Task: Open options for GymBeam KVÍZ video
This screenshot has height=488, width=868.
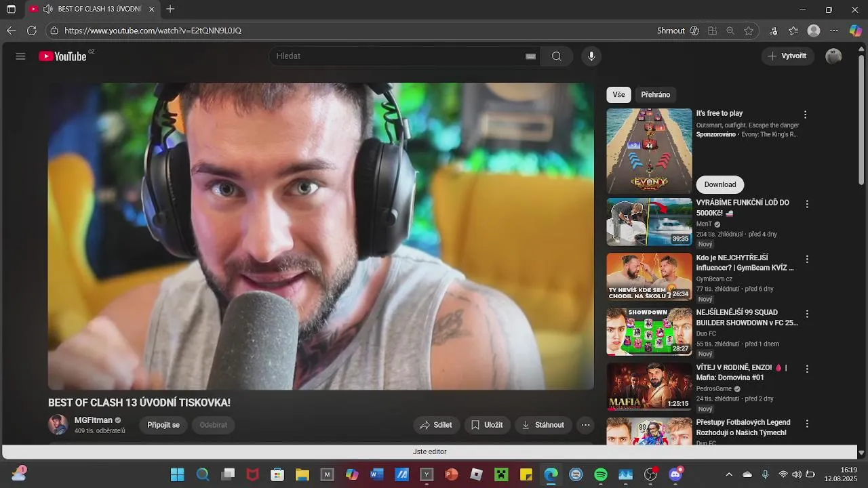Action: pos(807,259)
